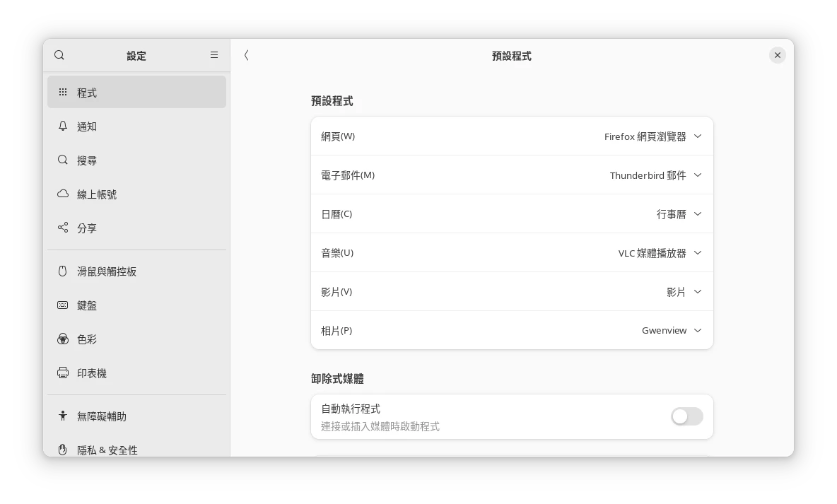Open 無障礙輔助 settings
This screenshot has width=837, height=504.
point(102,417)
